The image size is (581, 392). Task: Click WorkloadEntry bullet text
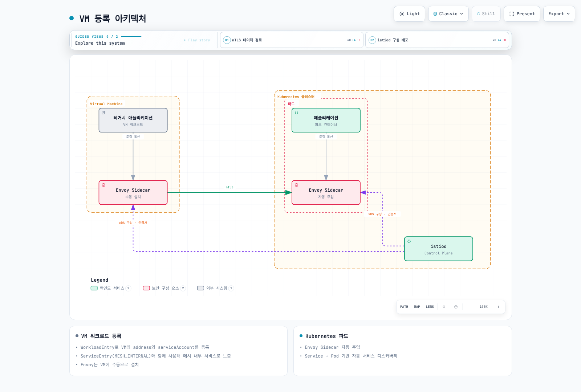click(145, 347)
